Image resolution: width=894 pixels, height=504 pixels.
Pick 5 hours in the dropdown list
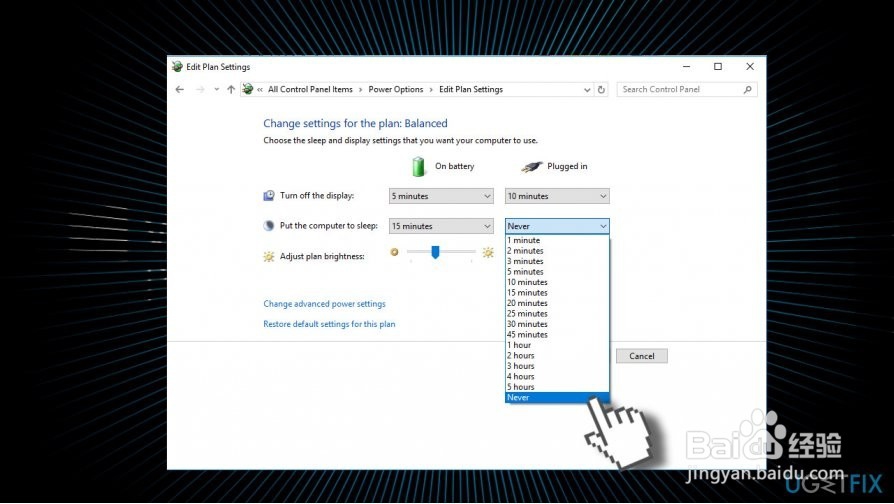coord(557,387)
